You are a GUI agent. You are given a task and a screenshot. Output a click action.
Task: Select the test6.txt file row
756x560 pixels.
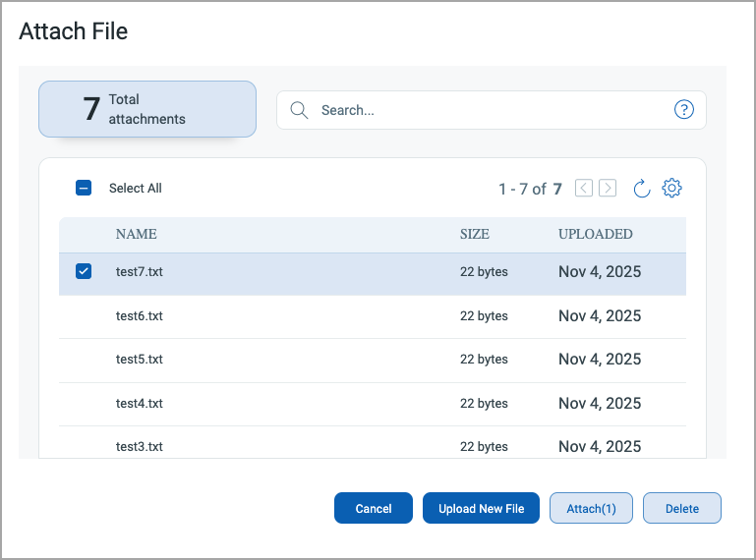(140, 316)
